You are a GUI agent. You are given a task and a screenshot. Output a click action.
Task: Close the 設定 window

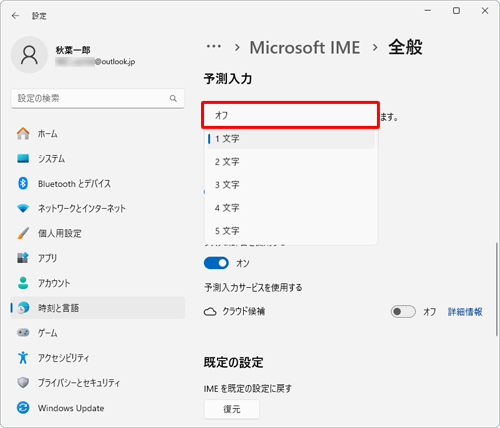(x=485, y=11)
